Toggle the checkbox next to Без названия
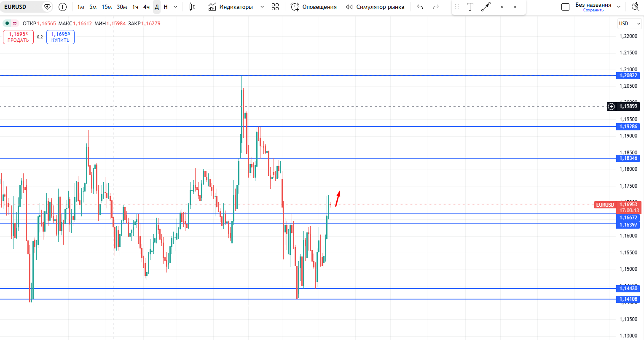This screenshot has width=644, height=340. 565,6
